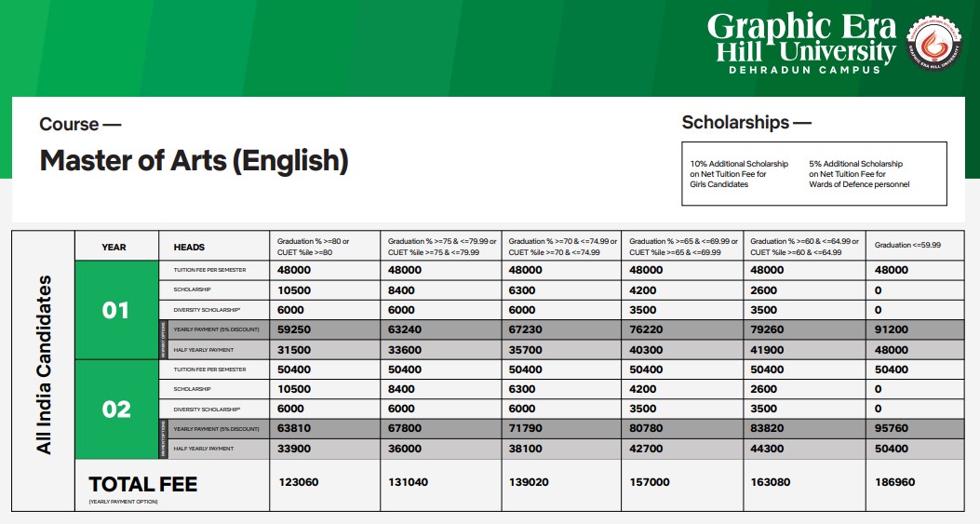Select the 5% Wards of Defence scholarship note
Screen dimensions: 980x524
pyautogui.click(x=859, y=174)
